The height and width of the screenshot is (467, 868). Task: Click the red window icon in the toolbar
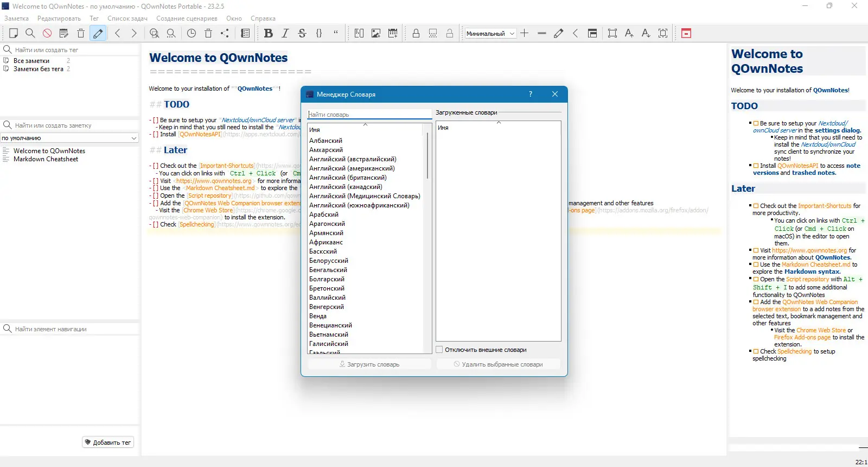pos(686,33)
